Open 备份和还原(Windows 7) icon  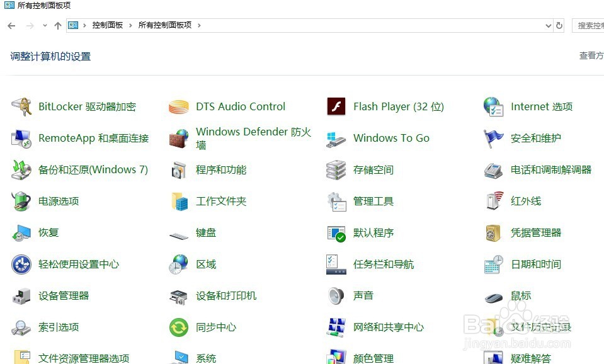[21, 170]
